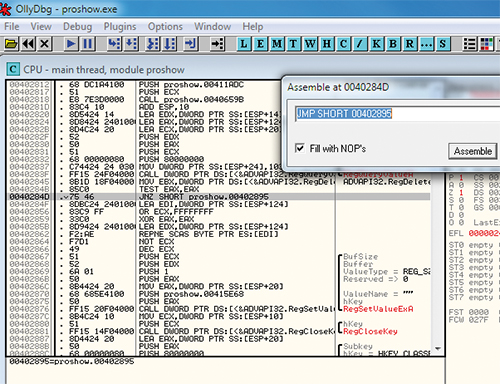Click the Appearance options colored grid icon
500x384 pixels.
click(486, 44)
